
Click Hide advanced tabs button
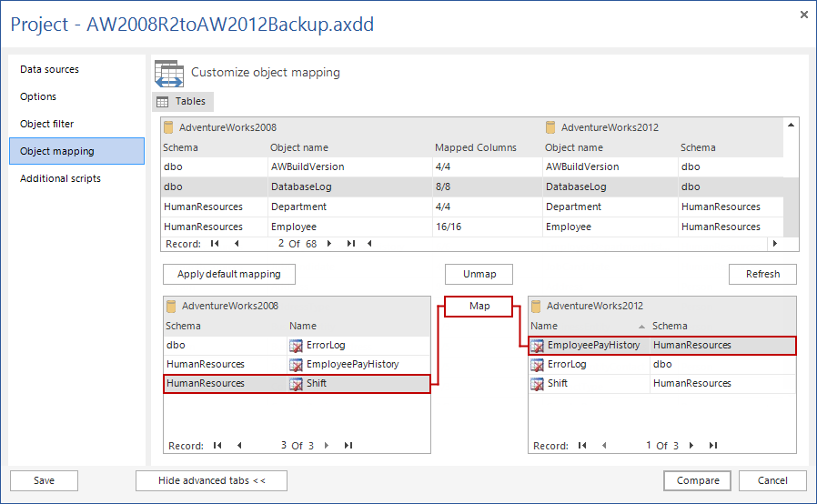pyautogui.click(x=212, y=480)
